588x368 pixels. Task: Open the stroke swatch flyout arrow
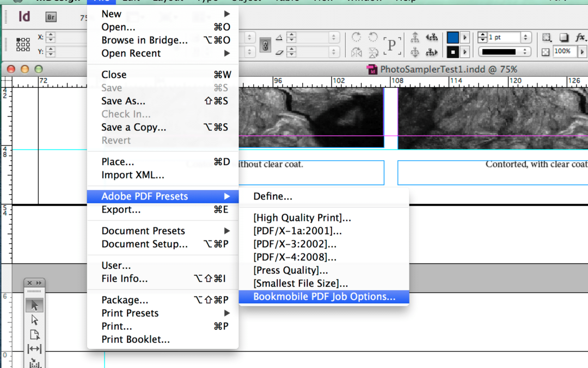[465, 52]
